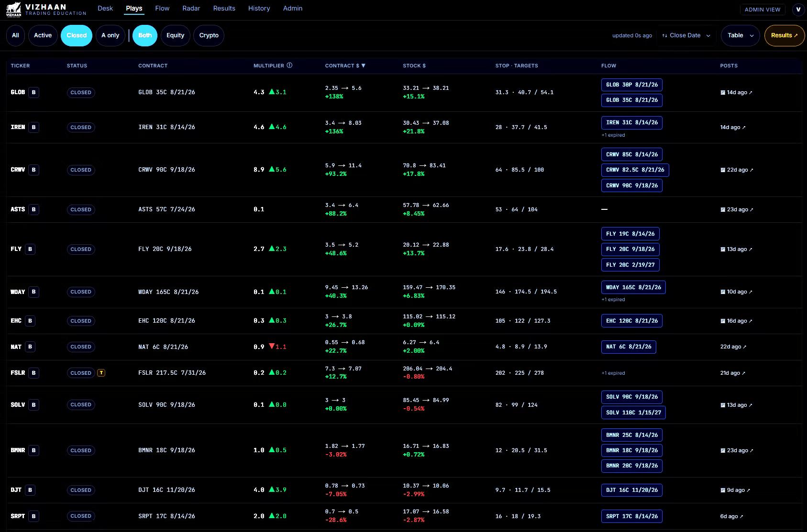Click the B badge beside GLOB
The width and height of the screenshot is (807, 532).
(x=33, y=92)
